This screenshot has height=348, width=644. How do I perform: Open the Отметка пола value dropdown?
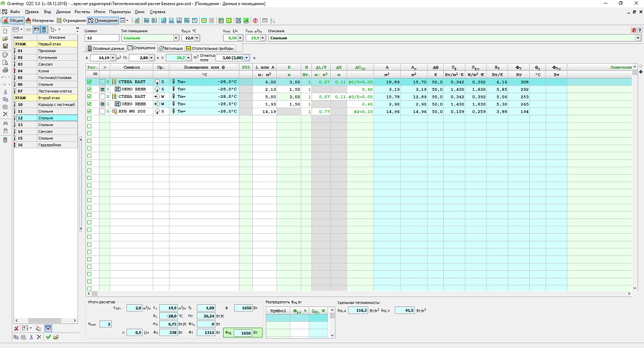(x=247, y=58)
